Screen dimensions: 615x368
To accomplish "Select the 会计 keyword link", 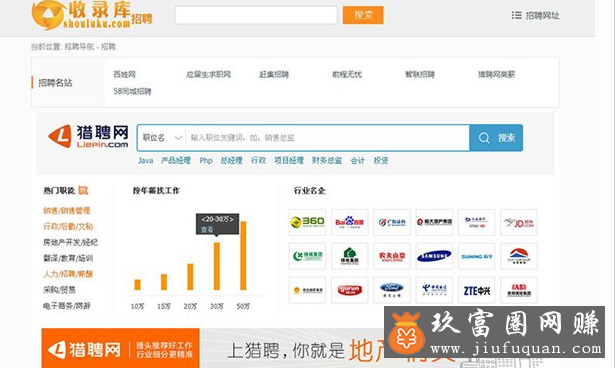I will tap(357, 160).
